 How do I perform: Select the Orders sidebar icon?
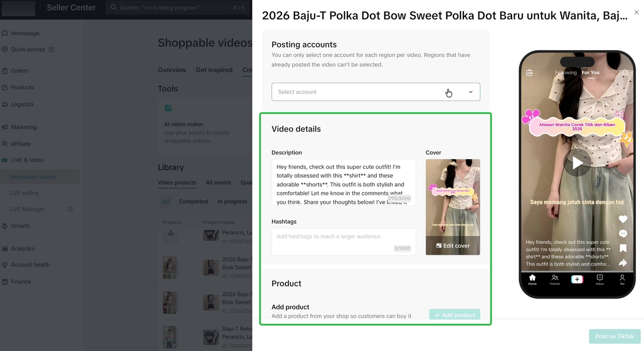5,71
